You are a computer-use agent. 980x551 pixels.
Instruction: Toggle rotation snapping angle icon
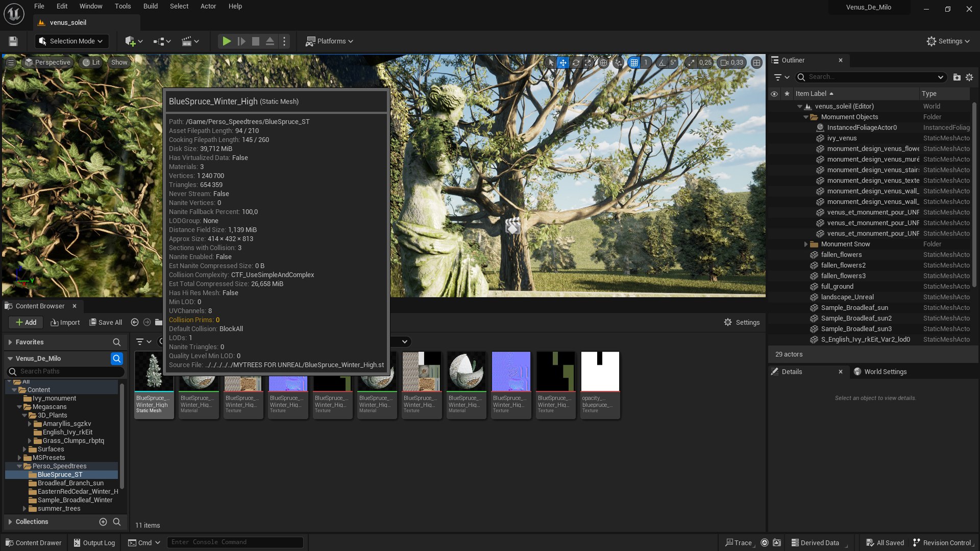(662, 63)
